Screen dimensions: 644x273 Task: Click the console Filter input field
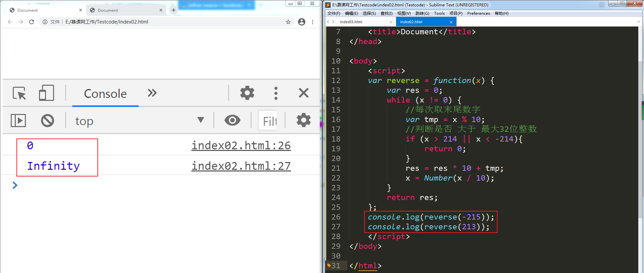[x=268, y=121]
